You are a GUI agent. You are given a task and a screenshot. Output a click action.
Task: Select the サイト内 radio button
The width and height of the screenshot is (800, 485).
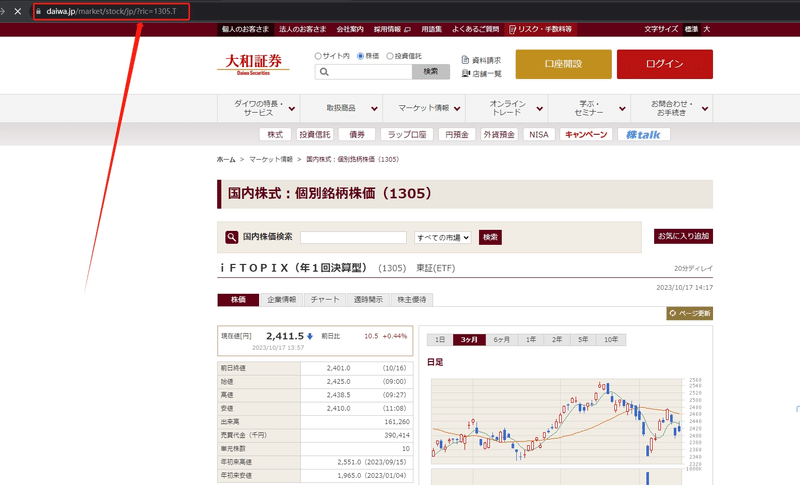click(x=318, y=56)
